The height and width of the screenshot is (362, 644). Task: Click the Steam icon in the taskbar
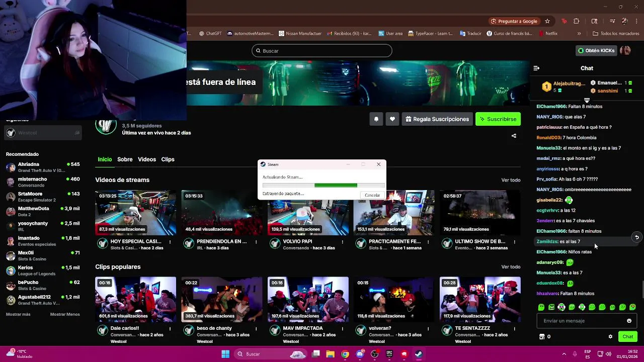click(419, 354)
